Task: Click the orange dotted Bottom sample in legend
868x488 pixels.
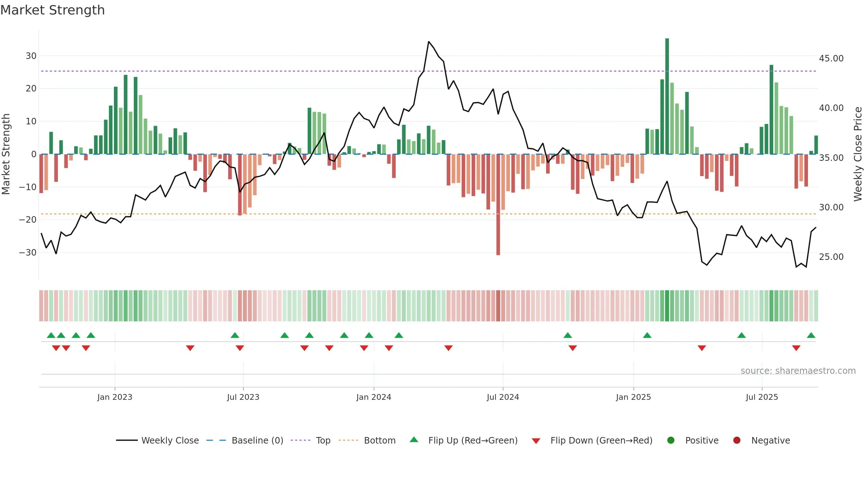Action: (348, 440)
